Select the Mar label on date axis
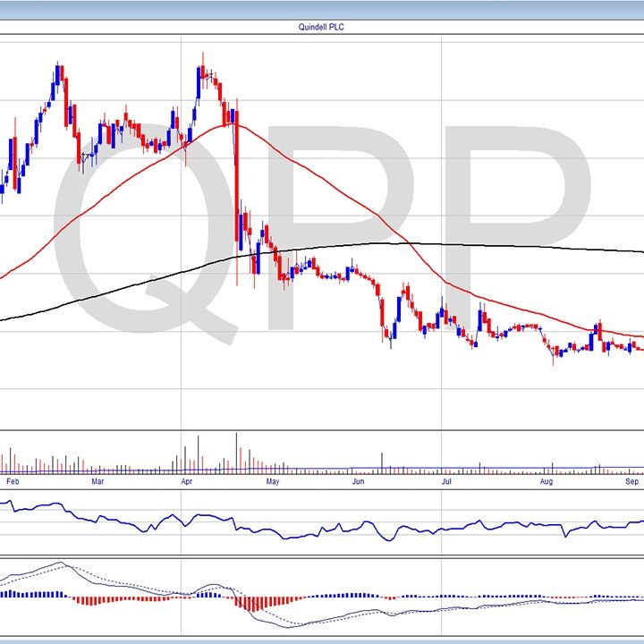Image resolution: width=644 pixels, height=644 pixels. tap(98, 480)
